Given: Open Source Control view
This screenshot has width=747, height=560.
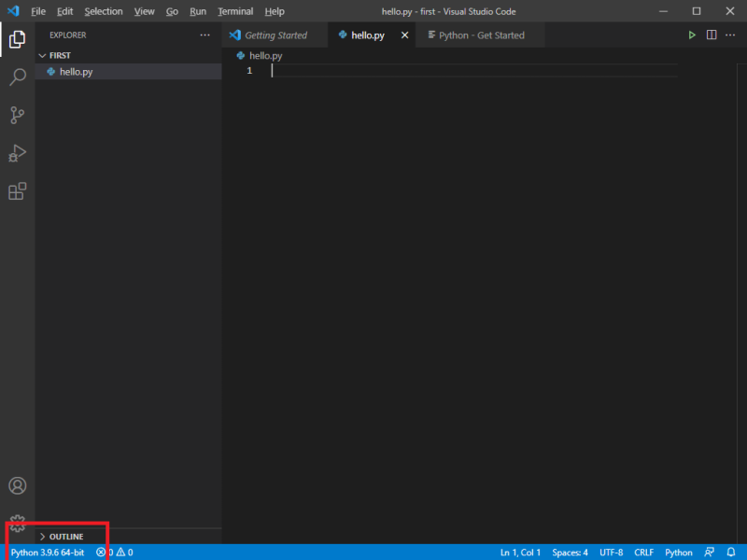Looking at the screenshot, I should pos(16,114).
